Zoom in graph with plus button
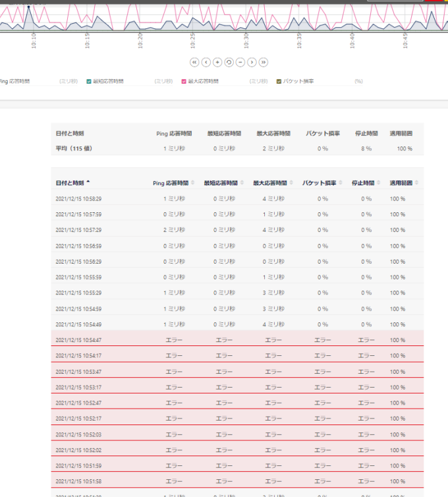Screen dimensions: 448x497 click(217, 63)
